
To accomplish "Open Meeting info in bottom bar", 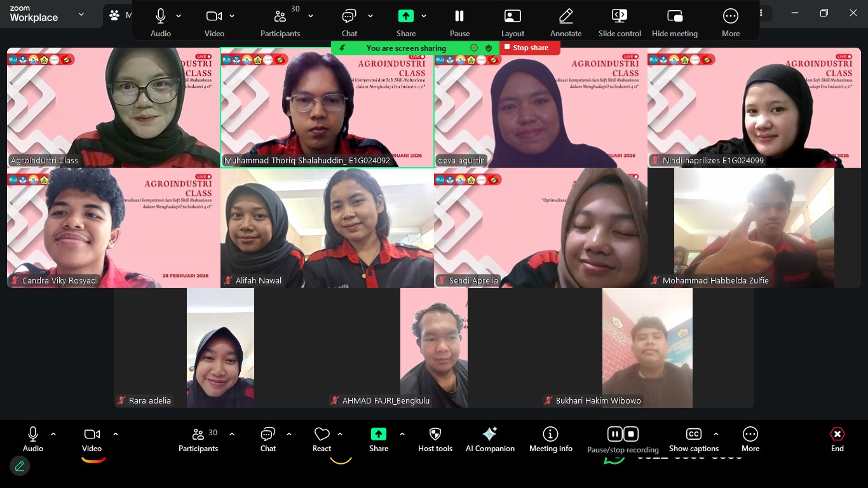I will [x=550, y=440].
